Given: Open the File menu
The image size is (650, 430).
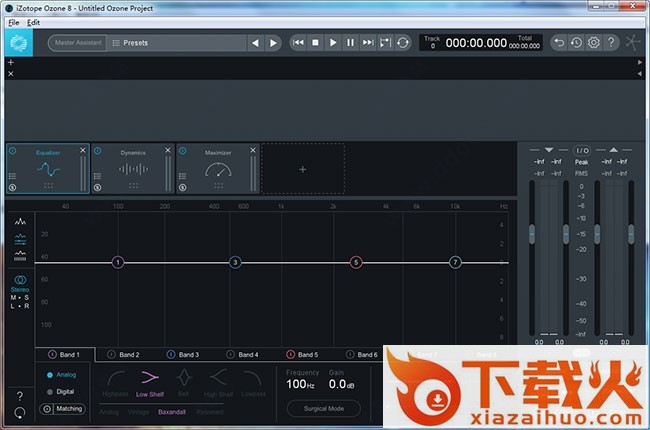Looking at the screenshot, I should [x=14, y=22].
